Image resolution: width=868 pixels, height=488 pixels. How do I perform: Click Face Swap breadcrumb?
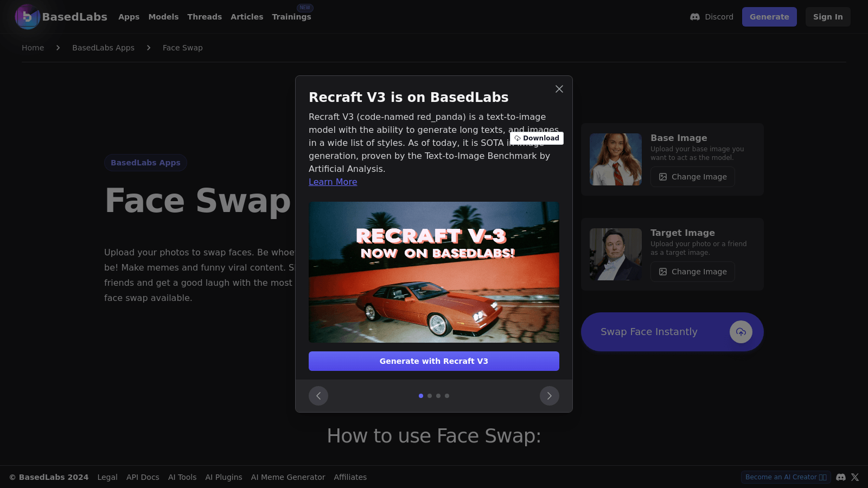point(183,48)
